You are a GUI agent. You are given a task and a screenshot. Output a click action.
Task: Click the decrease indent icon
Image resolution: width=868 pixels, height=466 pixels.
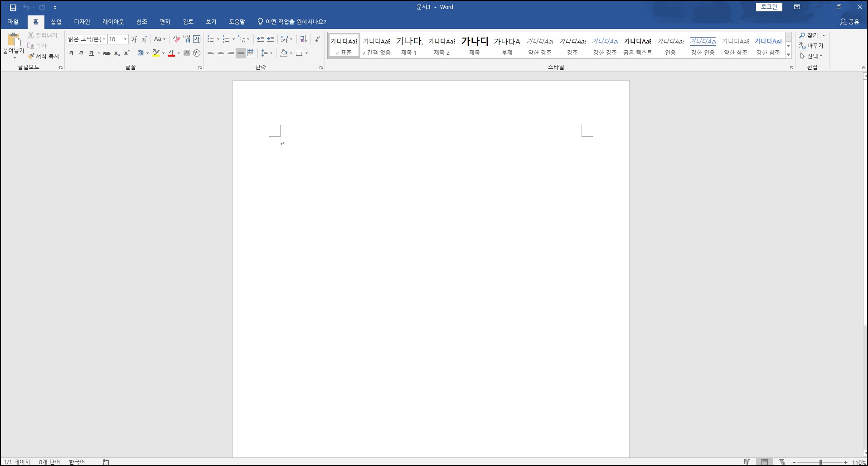(x=261, y=39)
